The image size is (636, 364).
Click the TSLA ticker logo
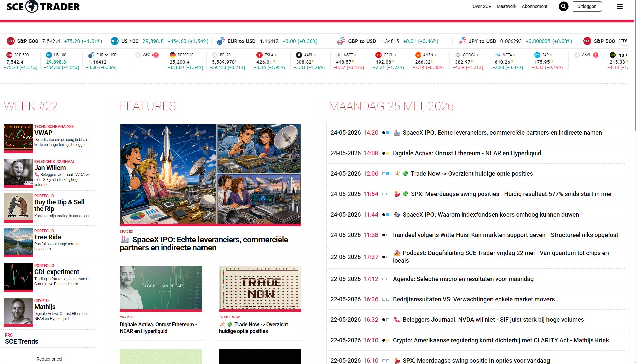(x=259, y=55)
